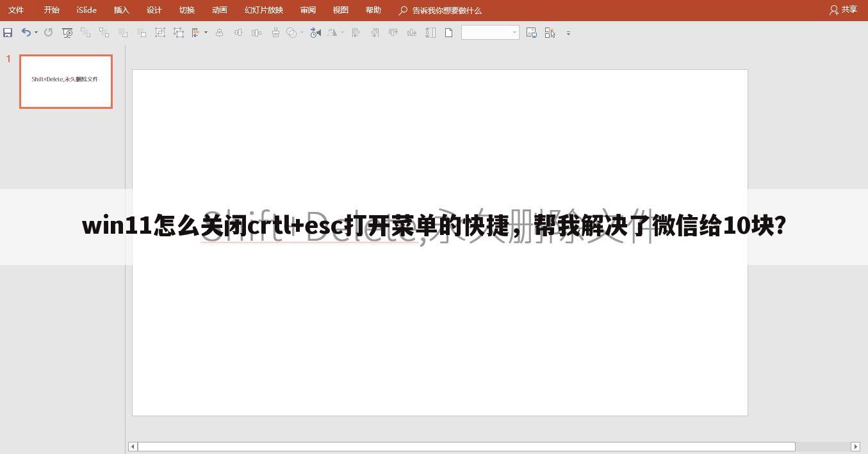Screen dimensions: 868x454
Task: Open the Selection Pane cursor icon
Action: 550,32
